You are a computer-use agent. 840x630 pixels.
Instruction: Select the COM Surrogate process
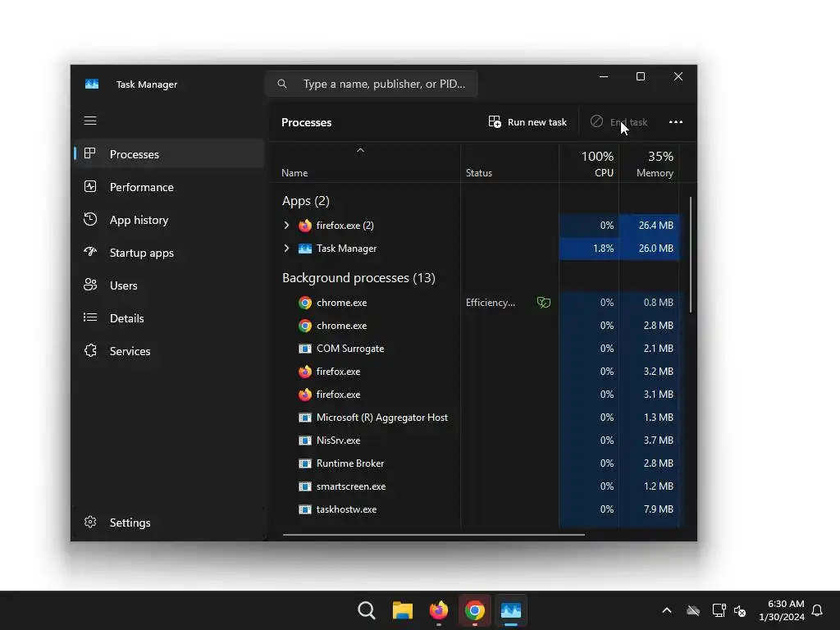click(x=481, y=349)
